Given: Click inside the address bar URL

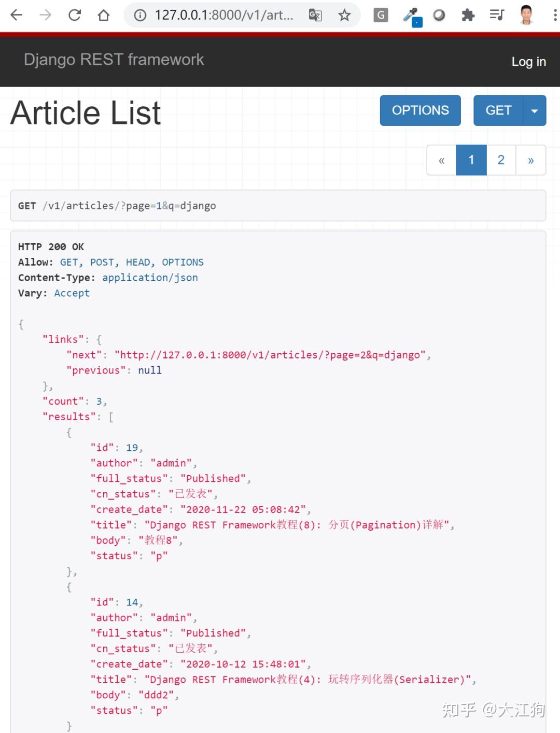Looking at the screenshot, I should pyautogui.click(x=223, y=16).
